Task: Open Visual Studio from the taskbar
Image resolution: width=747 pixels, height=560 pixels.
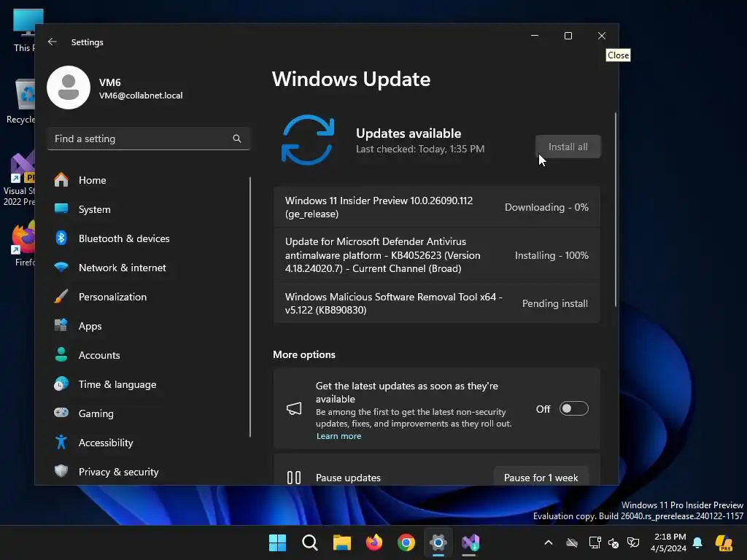Action: pos(471,542)
